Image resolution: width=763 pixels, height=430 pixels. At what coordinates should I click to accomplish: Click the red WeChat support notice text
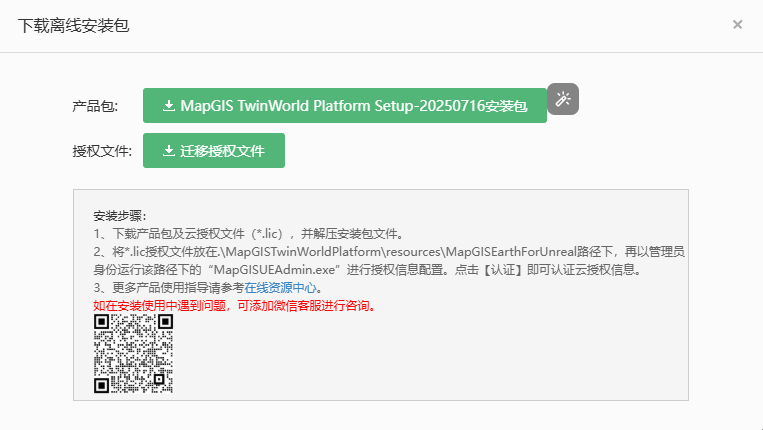click(x=235, y=305)
